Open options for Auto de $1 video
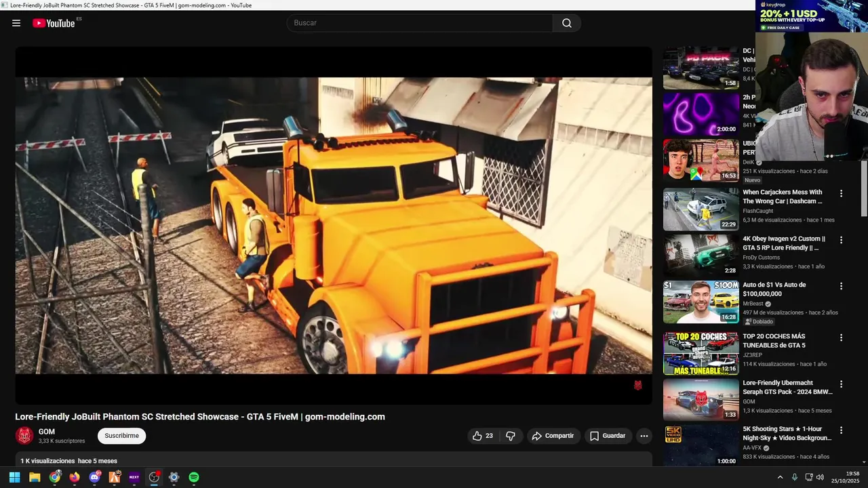868x488 pixels. (841, 286)
